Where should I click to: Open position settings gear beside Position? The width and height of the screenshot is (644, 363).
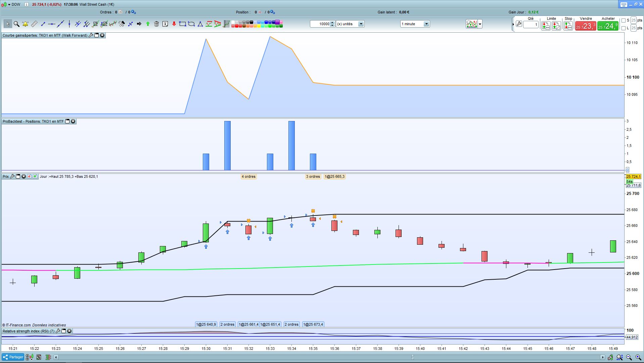click(273, 12)
